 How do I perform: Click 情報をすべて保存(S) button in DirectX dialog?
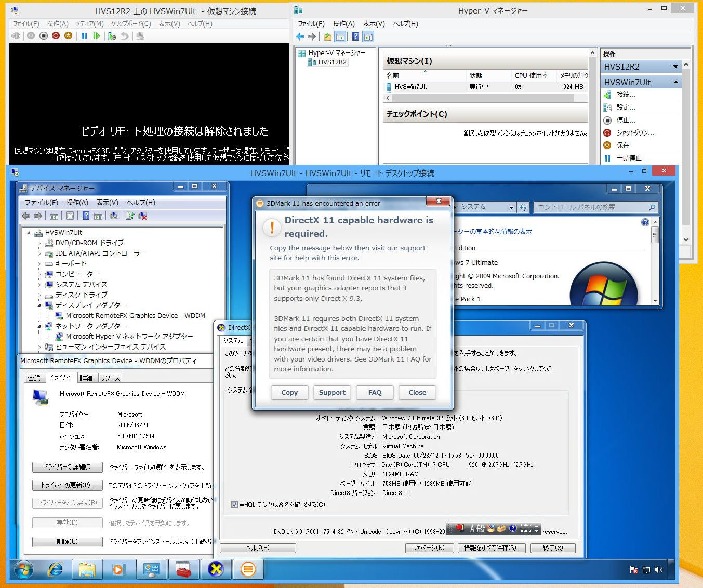(492, 548)
